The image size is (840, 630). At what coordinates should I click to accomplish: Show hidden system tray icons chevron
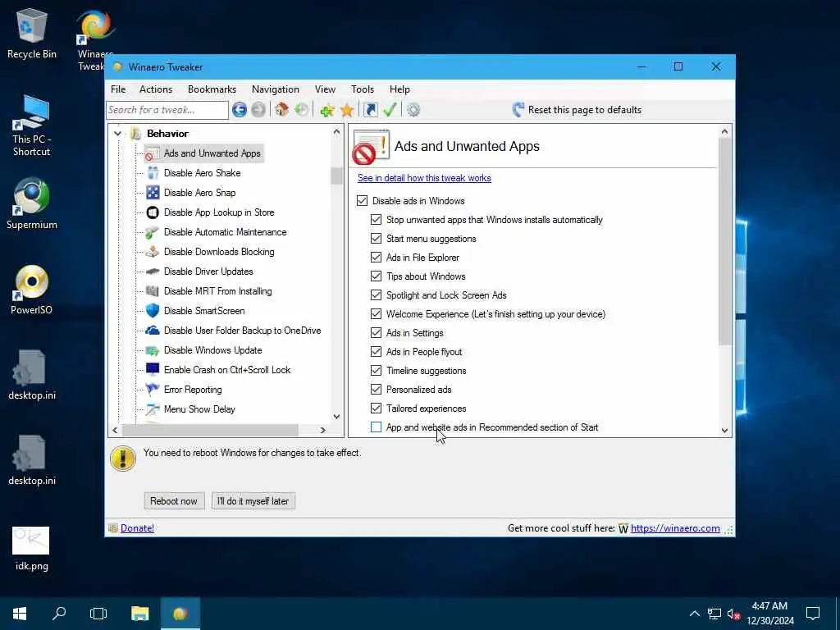pos(694,614)
